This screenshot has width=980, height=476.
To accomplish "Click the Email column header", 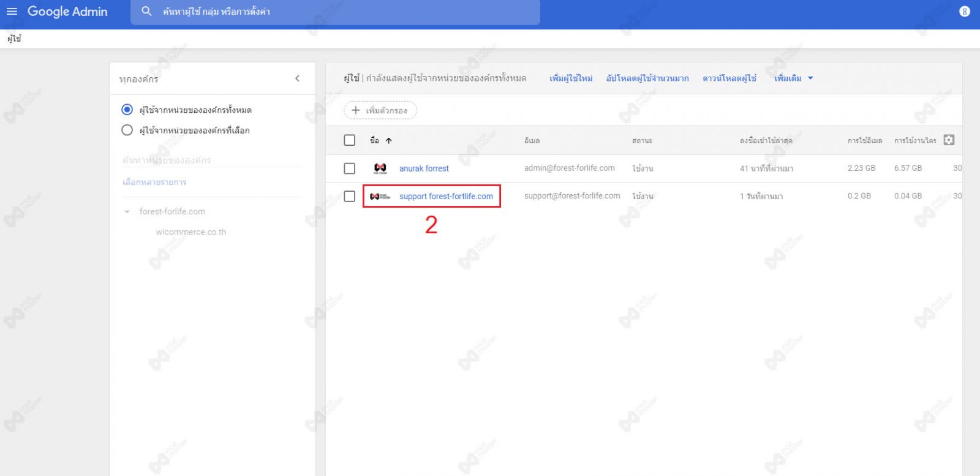I will (532, 140).
